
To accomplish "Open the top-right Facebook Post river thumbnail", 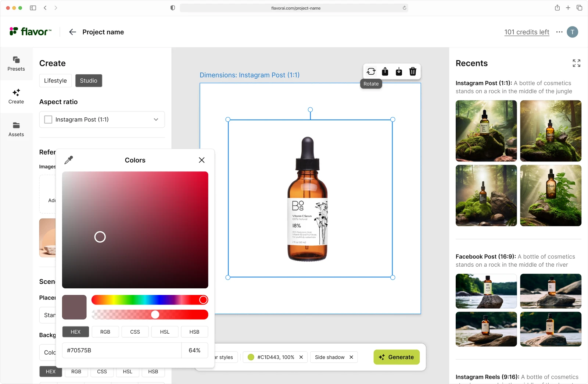I will 551,291.
